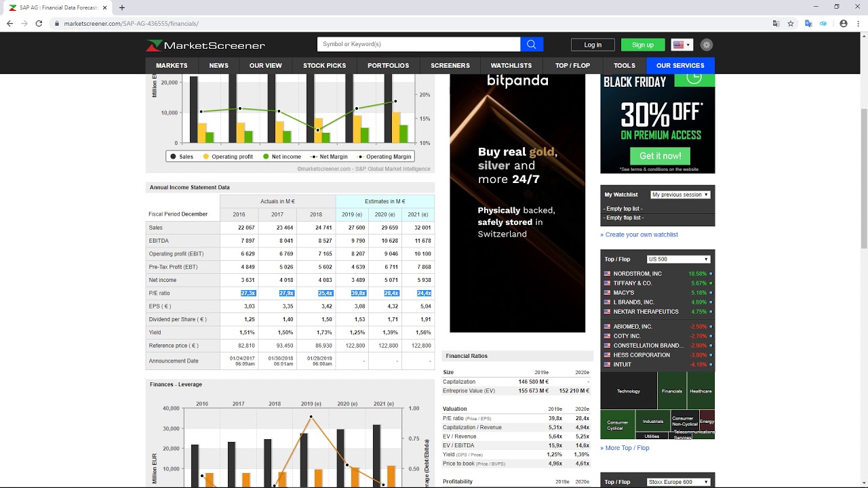Open the US 500 Top/Flop dropdown

tap(678, 260)
